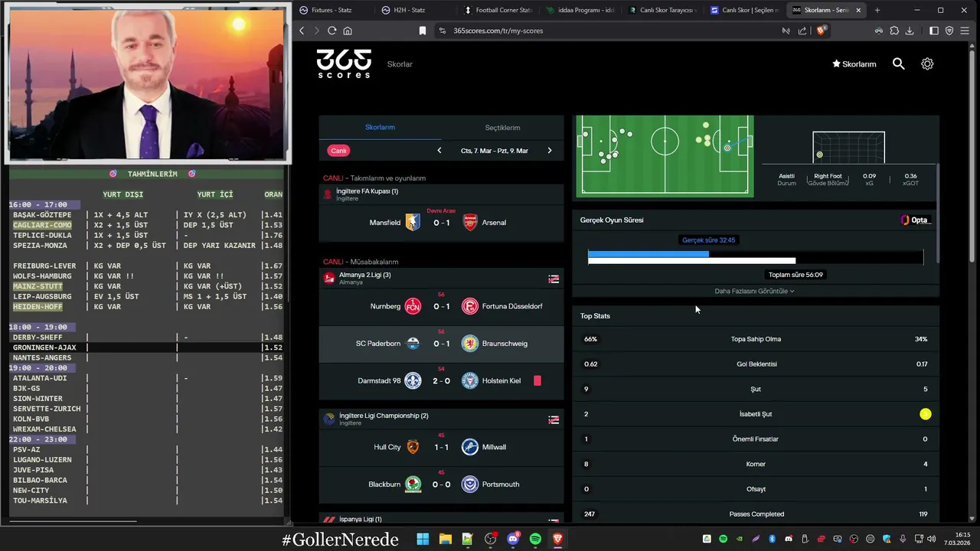Click Topa Sahip Olma stat row
Viewport: 980px width, 551px height.
pos(755,339)
